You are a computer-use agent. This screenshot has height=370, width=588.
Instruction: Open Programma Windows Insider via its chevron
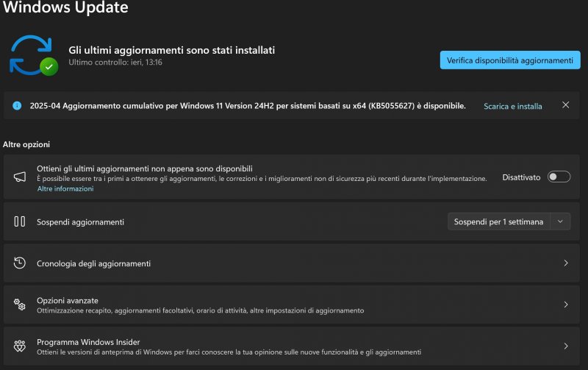(x=566, y=346)
